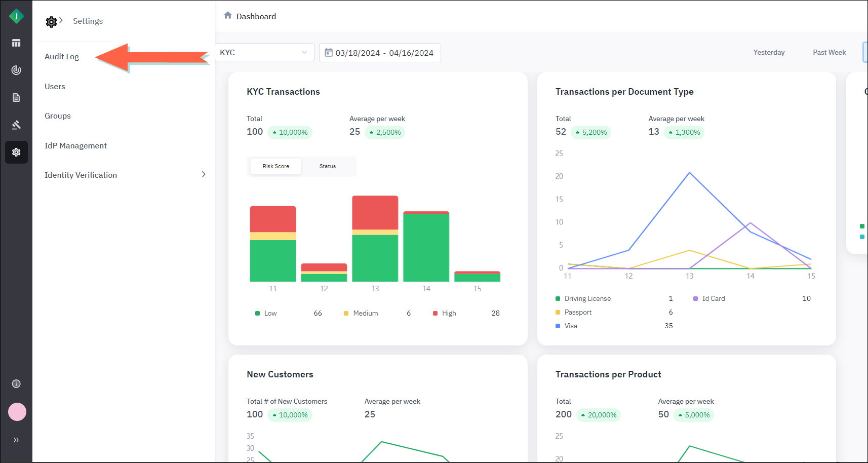
Task: Expand the Identity Verification submenu
Action: (203, 174)
